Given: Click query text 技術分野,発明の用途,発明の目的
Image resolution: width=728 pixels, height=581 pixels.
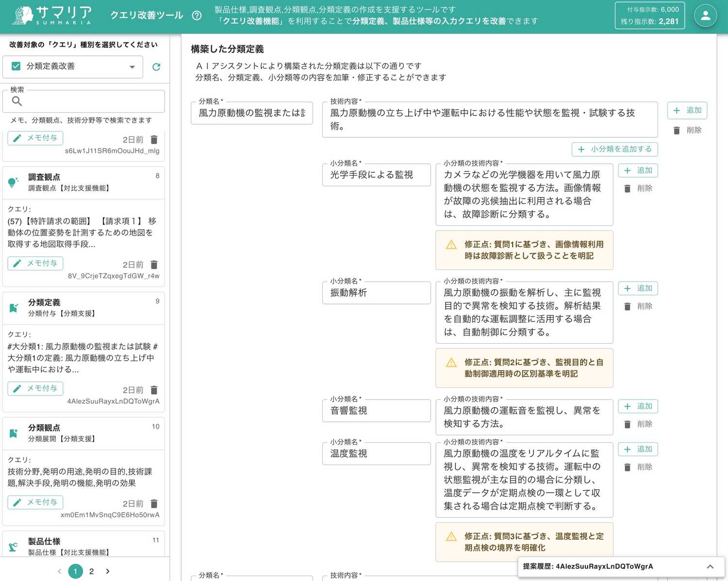Looking at the screenshot, I should click(x=80, y=477).
